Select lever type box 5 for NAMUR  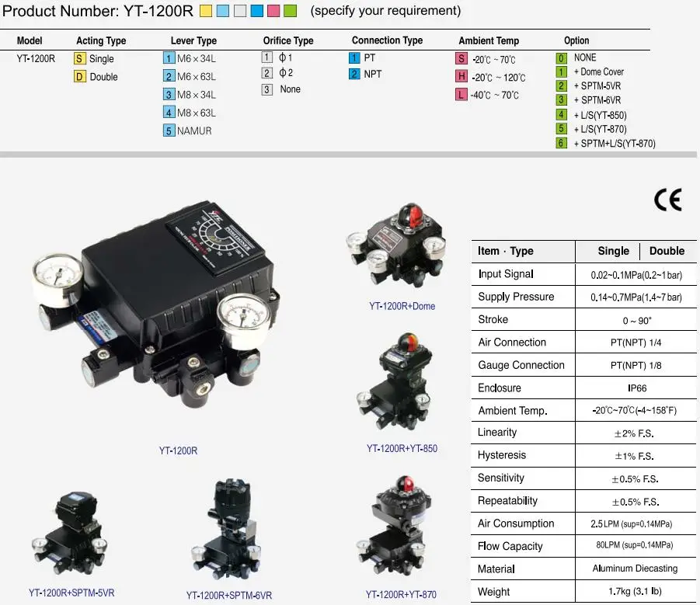click(169, 130)
